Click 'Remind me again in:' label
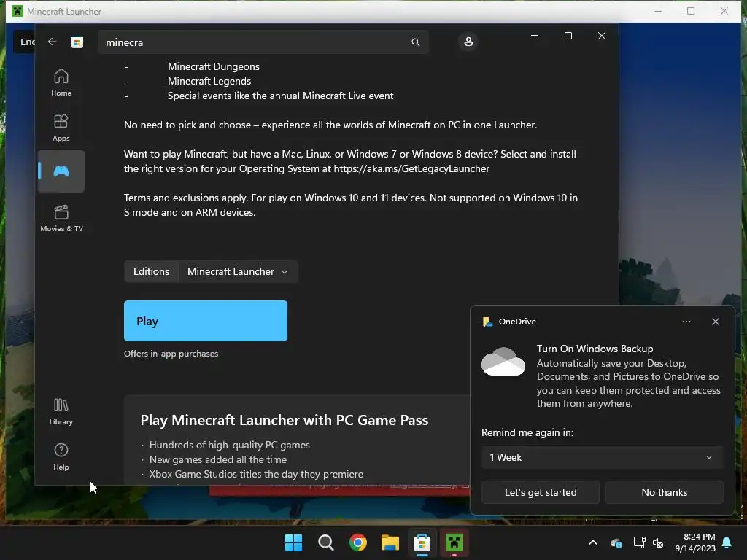The height and width of the screenshot is (560, 747). pyautogui.click(x=527, y=432)
